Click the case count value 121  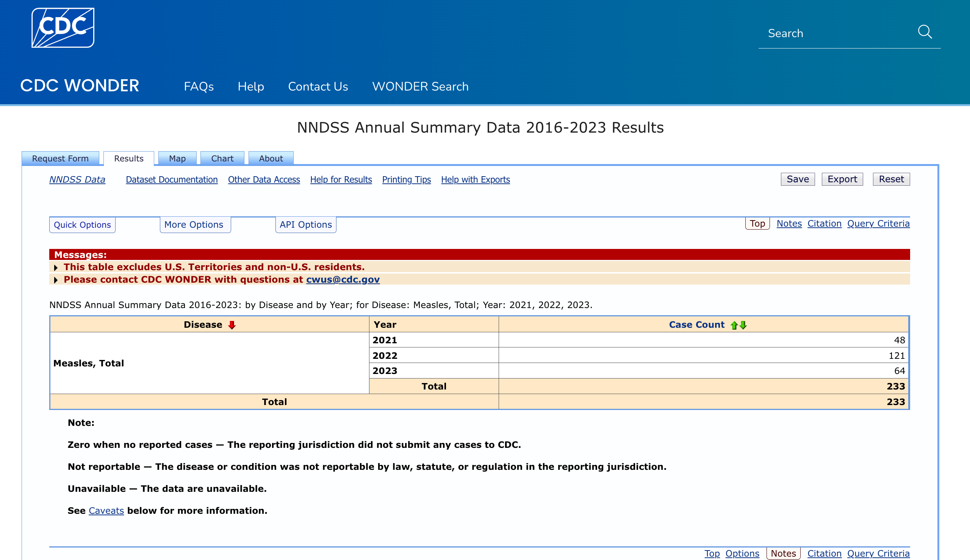pos(896,356)
